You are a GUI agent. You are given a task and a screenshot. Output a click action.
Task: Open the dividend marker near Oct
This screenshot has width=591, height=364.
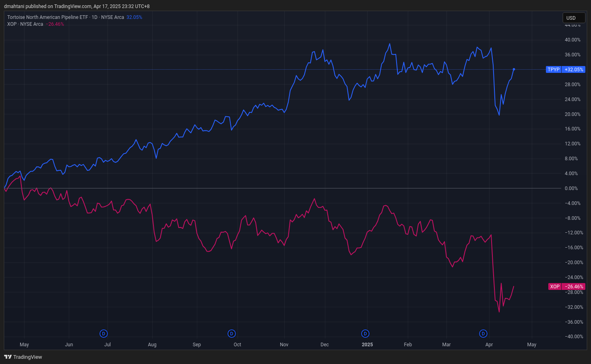point(231,333)
